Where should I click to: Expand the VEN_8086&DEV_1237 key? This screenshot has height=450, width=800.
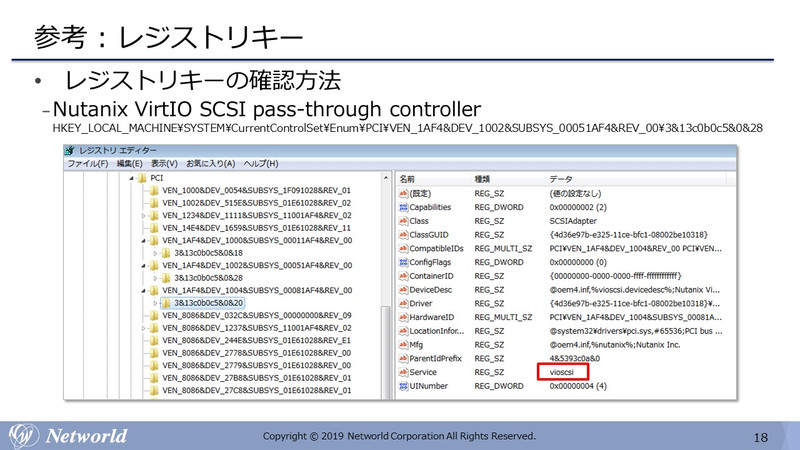point(143,328)
